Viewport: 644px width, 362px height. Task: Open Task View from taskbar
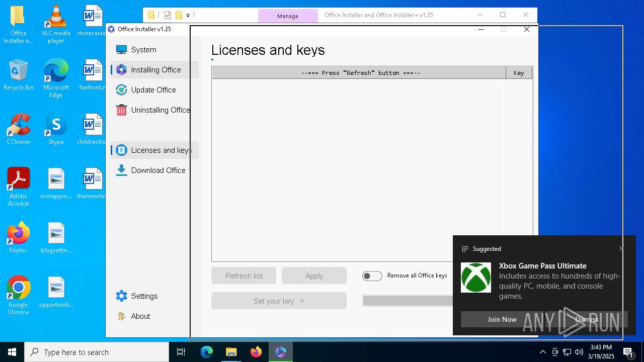tap(181, 352)
